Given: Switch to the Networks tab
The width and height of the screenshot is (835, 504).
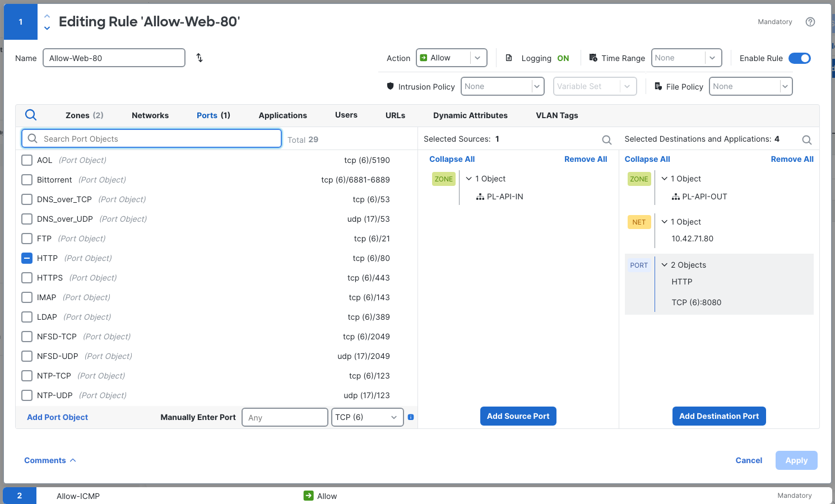Looking at the screenshot, I should (x=150, y=115).
